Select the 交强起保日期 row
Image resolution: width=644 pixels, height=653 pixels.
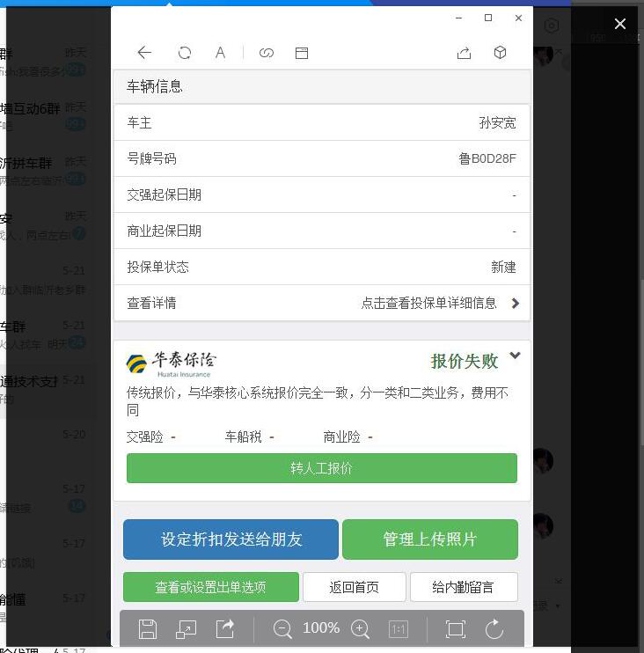(x=322, y=194)
